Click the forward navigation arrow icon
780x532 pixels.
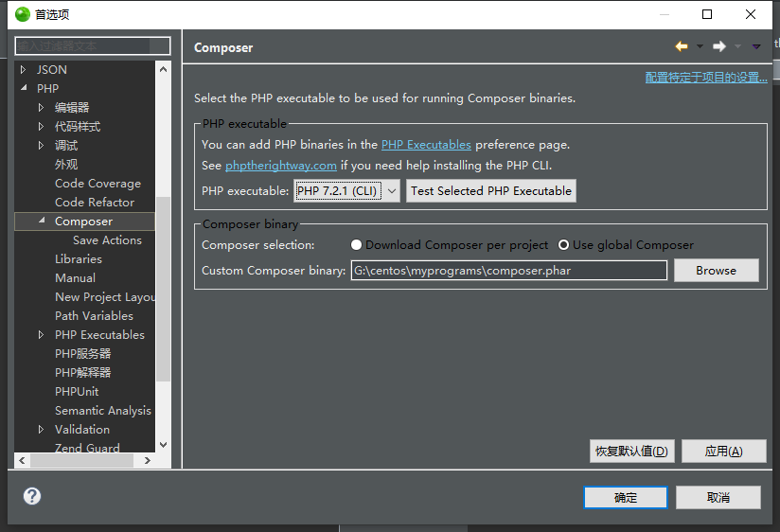point(719,46)
